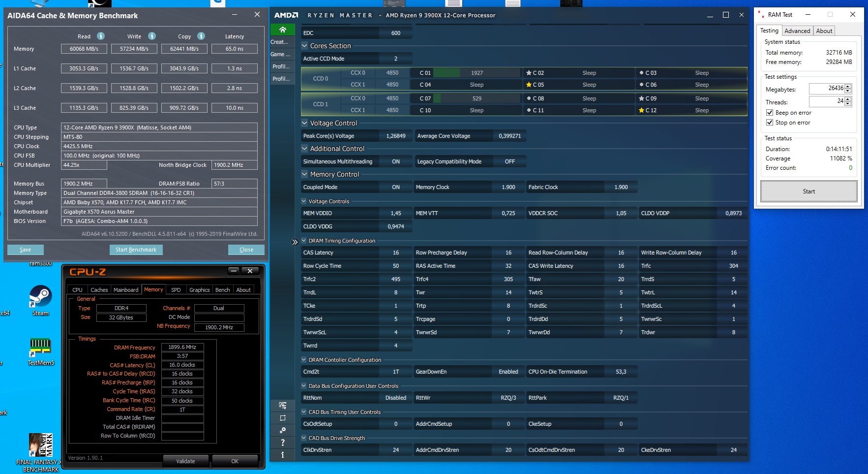Click the OK button in CPU-Z
Screen dimensions: 868x474
[235, 461]
